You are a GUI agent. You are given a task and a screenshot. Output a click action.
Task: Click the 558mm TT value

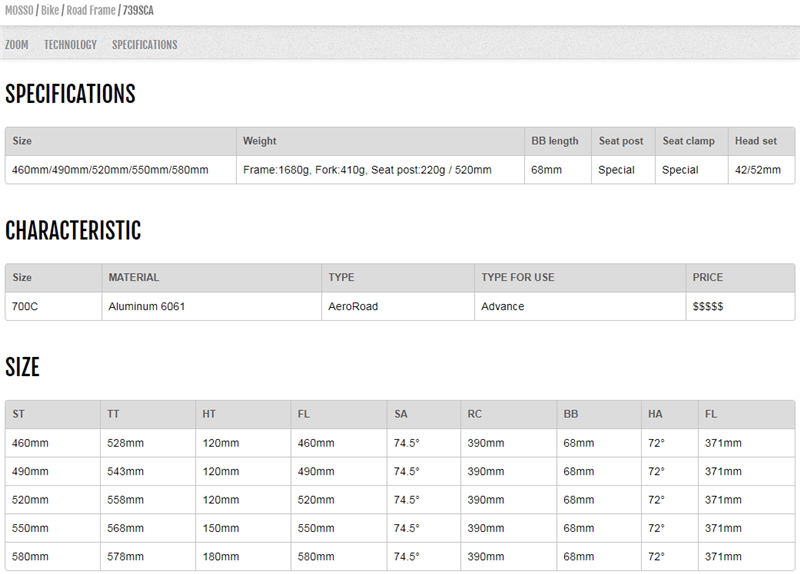click(148, 500)
